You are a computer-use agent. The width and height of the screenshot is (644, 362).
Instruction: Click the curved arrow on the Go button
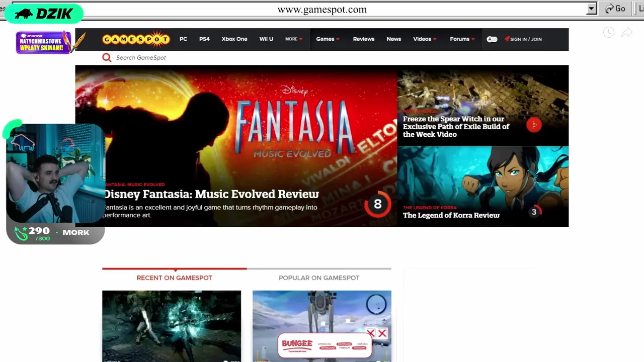(609, 9)
